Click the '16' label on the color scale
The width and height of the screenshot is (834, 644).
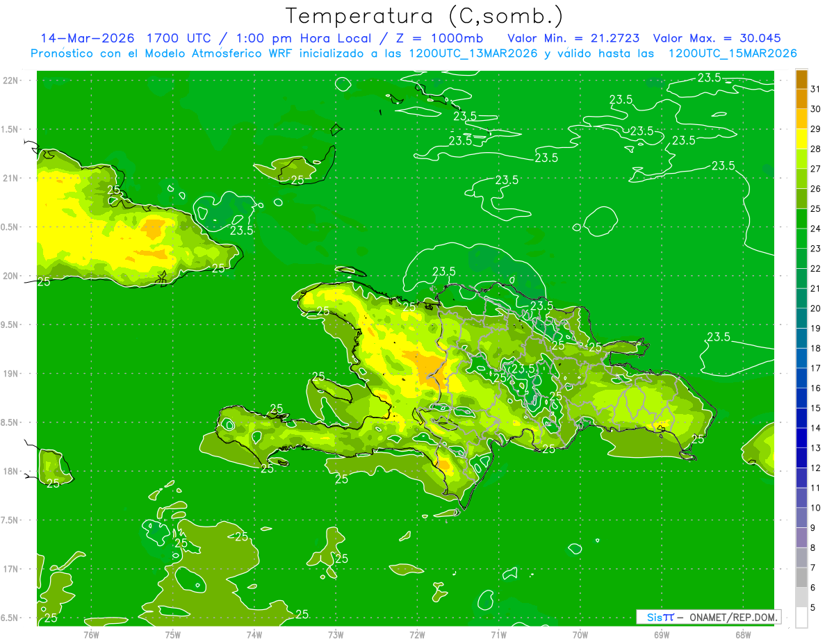click(815, 388)
